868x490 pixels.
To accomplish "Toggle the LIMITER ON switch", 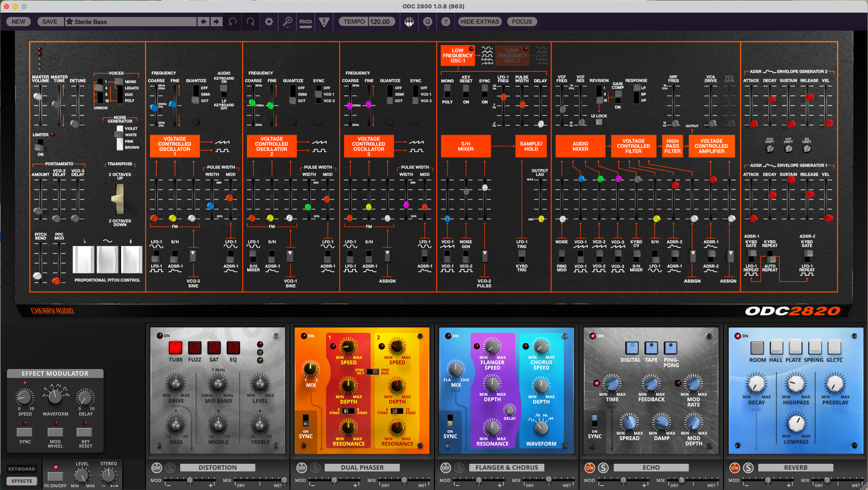I will tap(40, 144).
